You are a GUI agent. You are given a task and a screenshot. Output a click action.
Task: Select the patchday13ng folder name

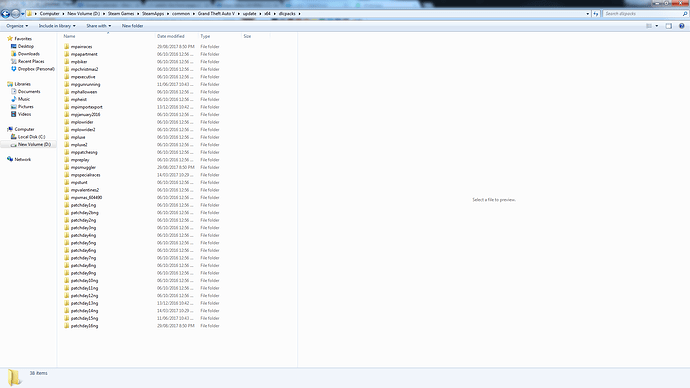(84, 303)
